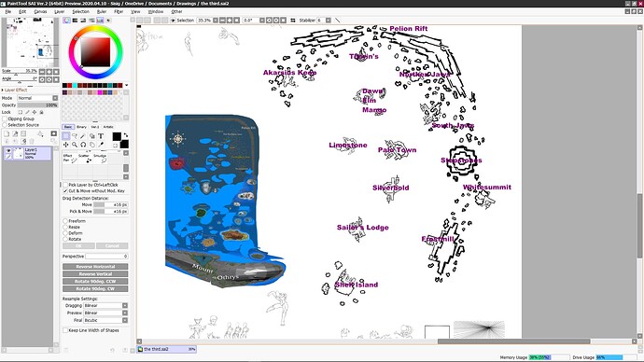Select the Move tool
This screenshot has height=362, width=644.
[65, 145]
